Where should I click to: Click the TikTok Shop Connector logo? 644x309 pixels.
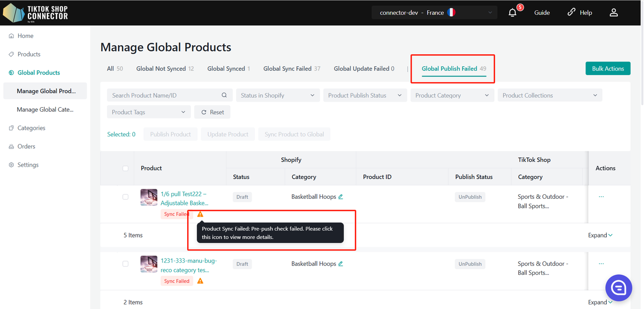[35, 13]
